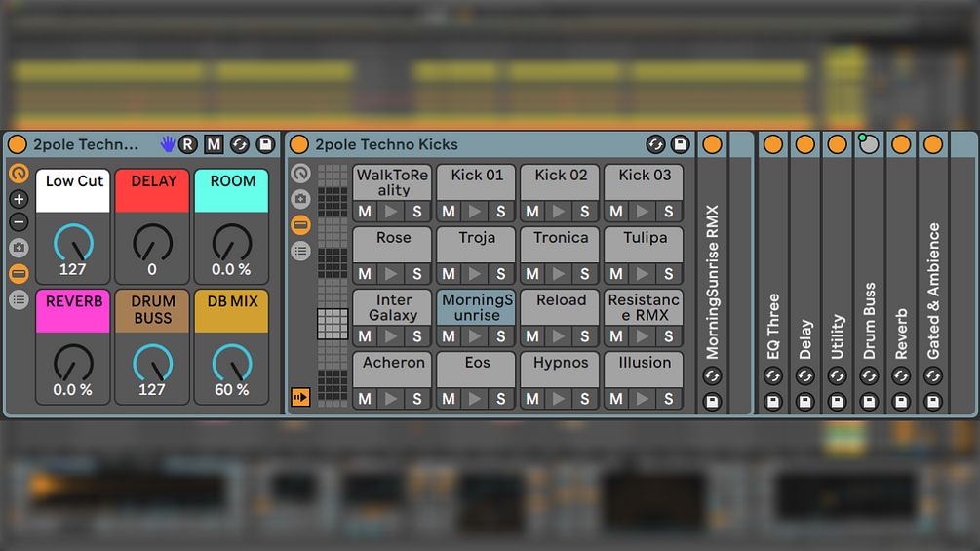Adjust the DB MIX macro knob
Viewport: 980px width, 551px height.
[x=232, y=363]
